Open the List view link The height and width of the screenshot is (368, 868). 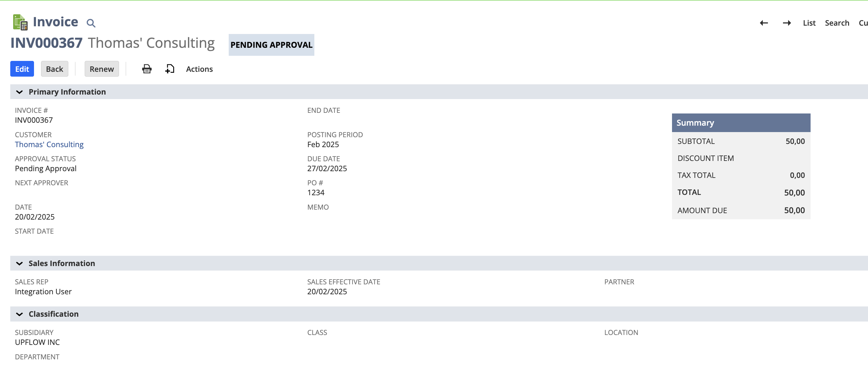click(x=809, y=23)
